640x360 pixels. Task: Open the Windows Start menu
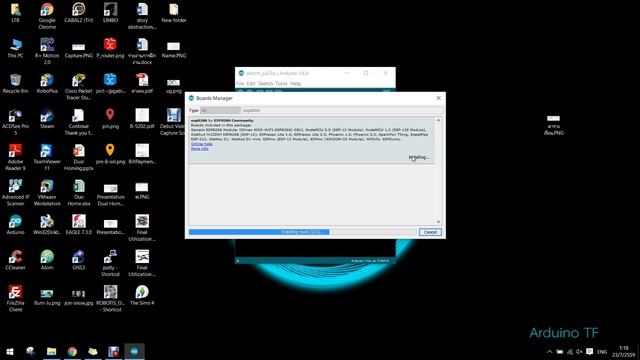[10, 351]
